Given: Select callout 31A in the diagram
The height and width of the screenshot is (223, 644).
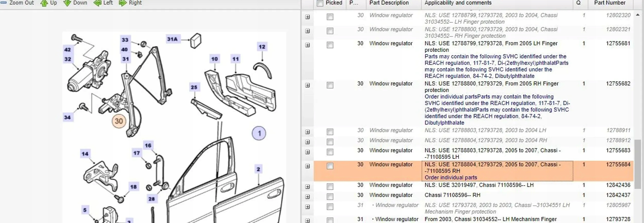Looking at the screenshot, I should point(172,39).
